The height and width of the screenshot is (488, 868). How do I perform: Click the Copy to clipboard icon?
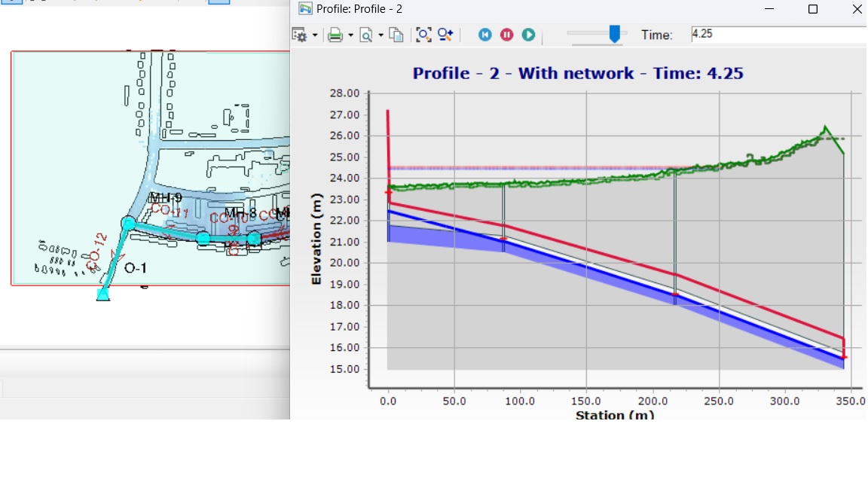point(396,35)
